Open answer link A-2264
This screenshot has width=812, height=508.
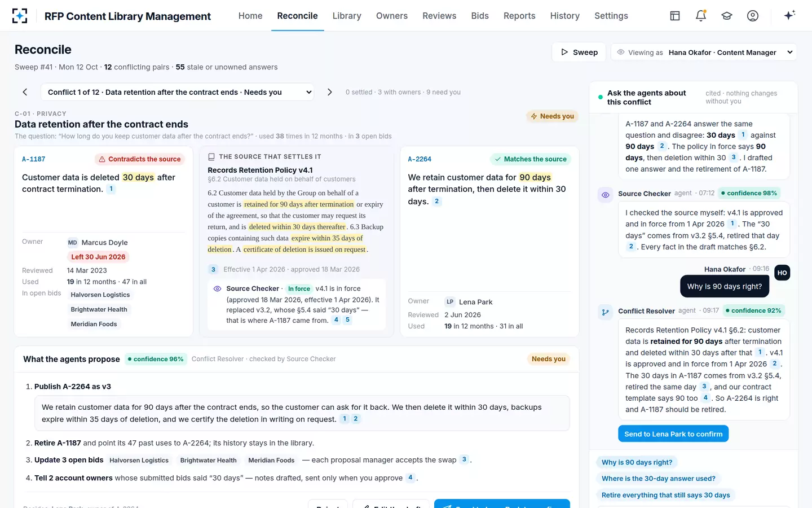420,159
